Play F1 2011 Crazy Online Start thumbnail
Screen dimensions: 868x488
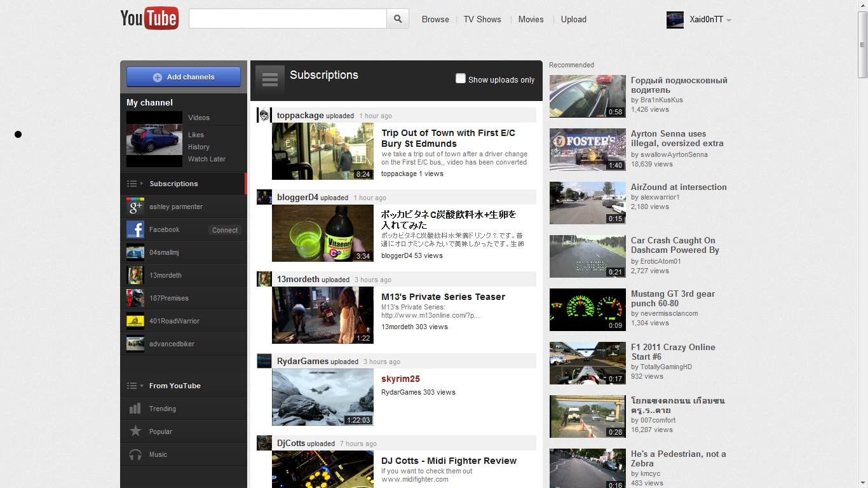pos(588,363)
